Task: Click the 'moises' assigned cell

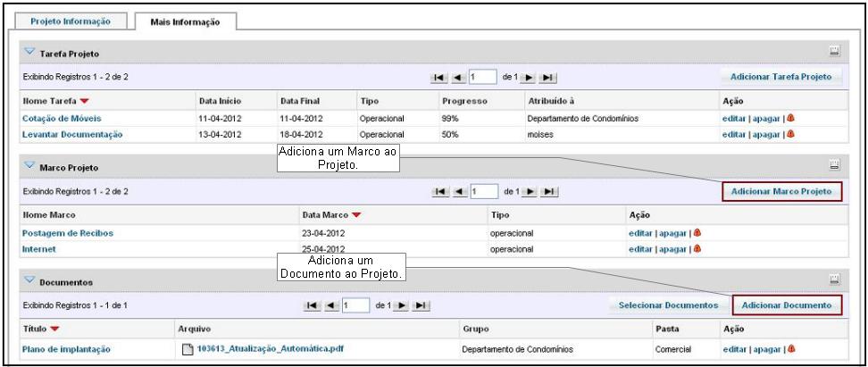Action: pos(540,135)
